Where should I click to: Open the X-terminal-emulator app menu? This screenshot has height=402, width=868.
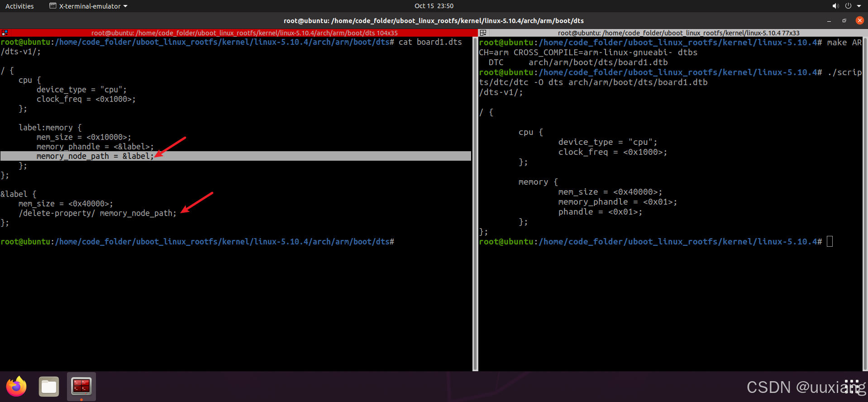[x=88, y=6]
